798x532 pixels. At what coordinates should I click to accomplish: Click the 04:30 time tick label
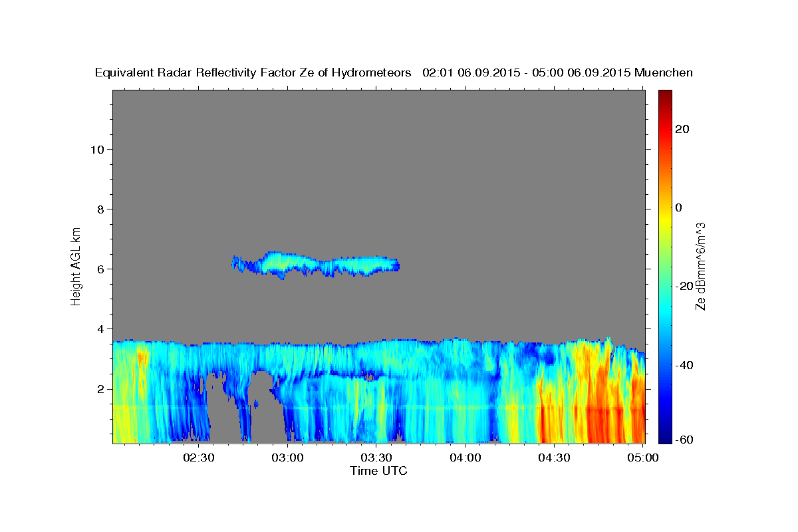pyautogui.click(x=554, y=458)
